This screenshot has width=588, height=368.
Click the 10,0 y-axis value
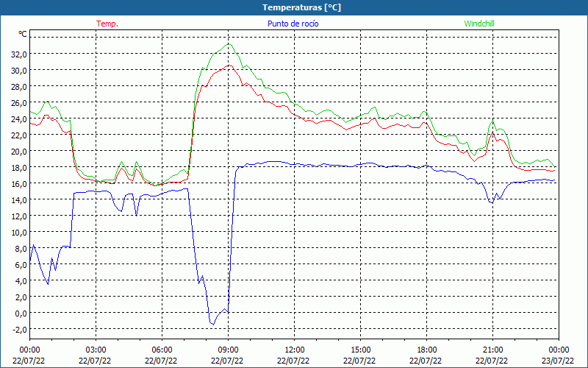click(19, 233)
